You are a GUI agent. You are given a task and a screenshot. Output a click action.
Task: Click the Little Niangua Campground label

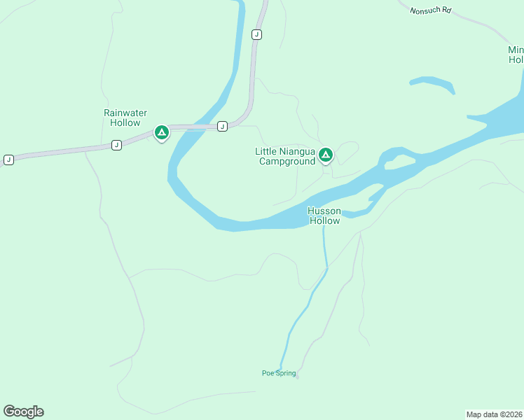[285, 156]
